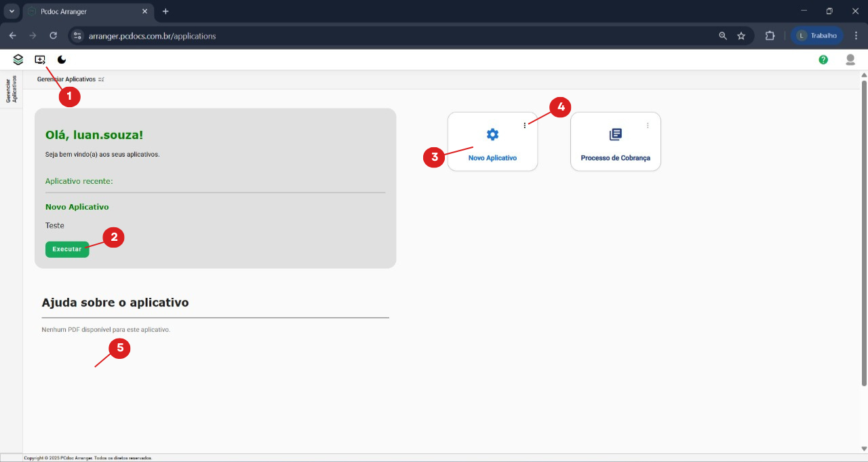Toggle dark mode with moon icon
868x462 pixels.
[x=62, y=60]
